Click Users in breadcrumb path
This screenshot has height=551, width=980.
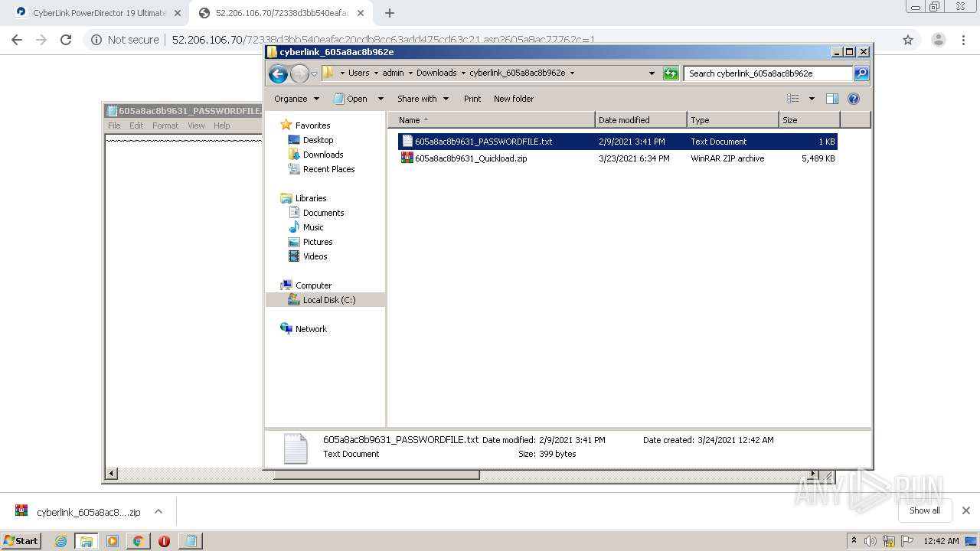click(358, 73)
